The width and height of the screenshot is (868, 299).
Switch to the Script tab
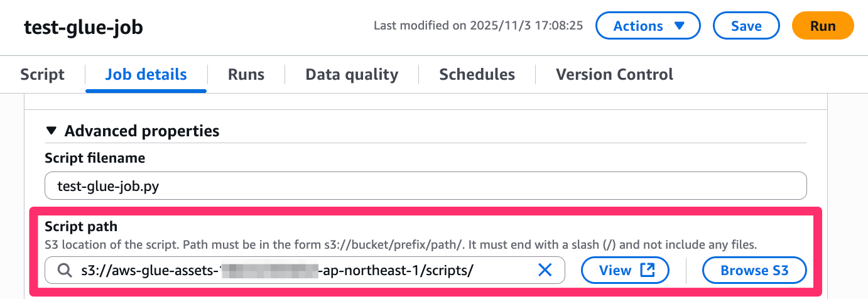pos(42,75)
